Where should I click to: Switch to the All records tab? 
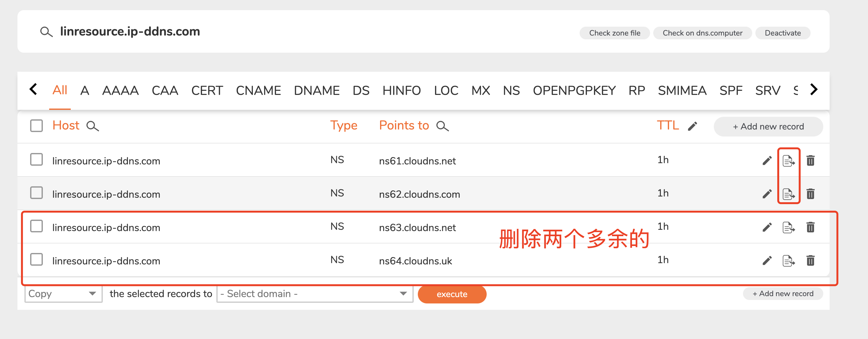point(60,90)
